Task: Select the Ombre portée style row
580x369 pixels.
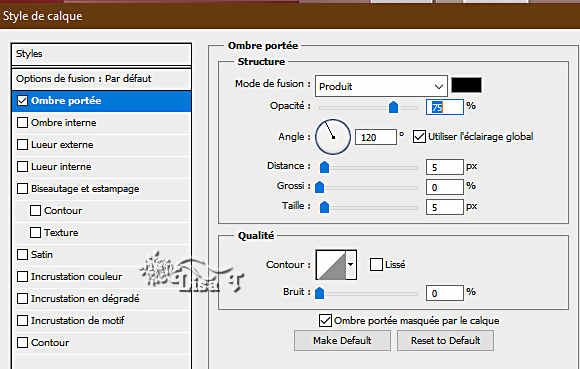Action: tap(101, 101)
